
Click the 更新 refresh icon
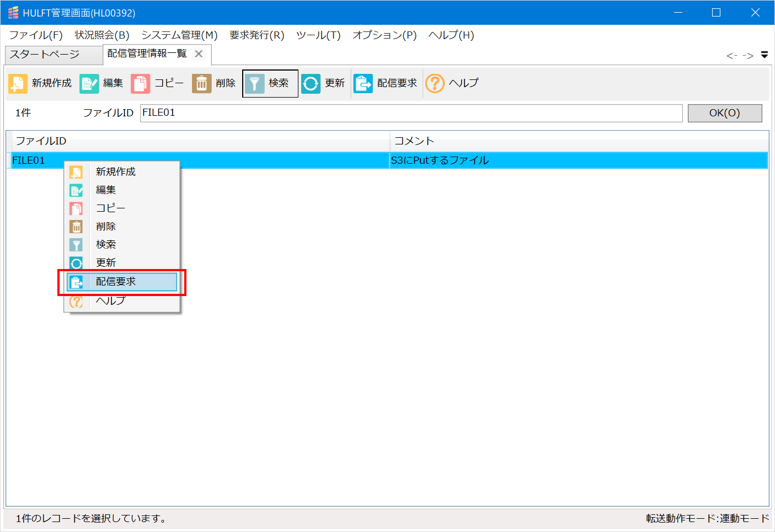311,83
